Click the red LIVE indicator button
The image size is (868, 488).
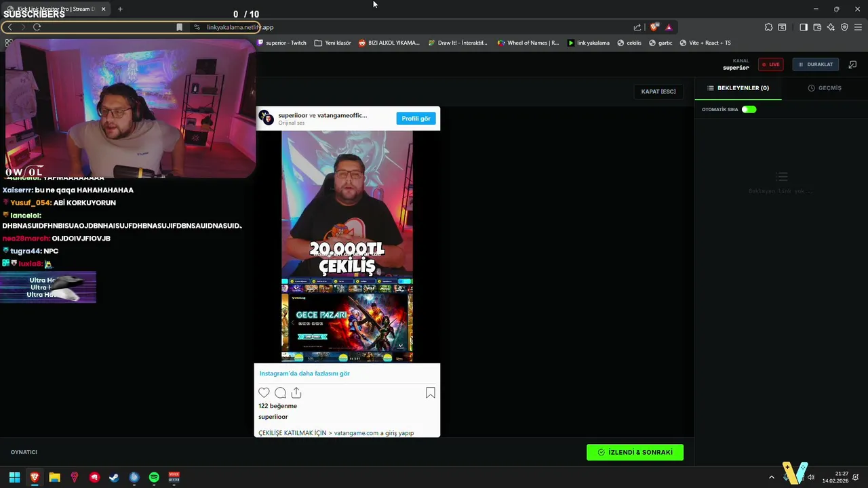(x=771, y=64)
